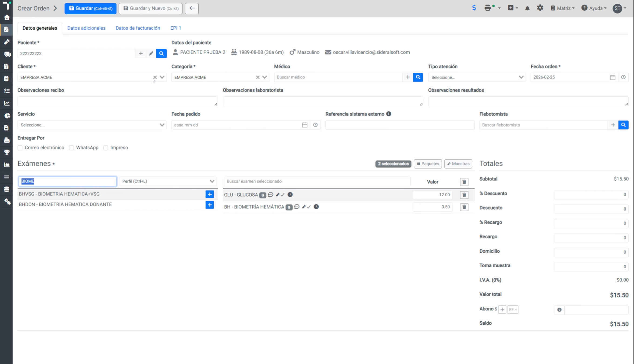Open notifications bell icon
The width and height of the screenshot is (634, 364).
527,8
